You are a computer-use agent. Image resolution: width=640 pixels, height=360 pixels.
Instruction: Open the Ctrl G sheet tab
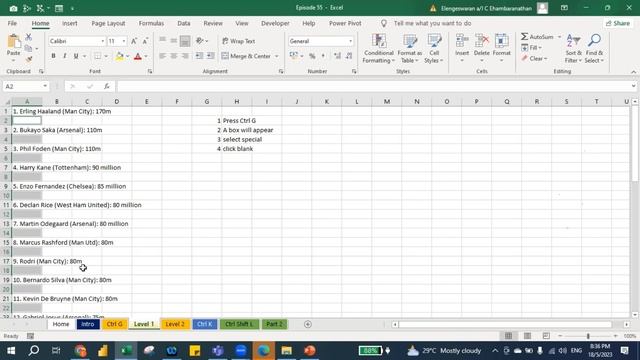point(114,324)
